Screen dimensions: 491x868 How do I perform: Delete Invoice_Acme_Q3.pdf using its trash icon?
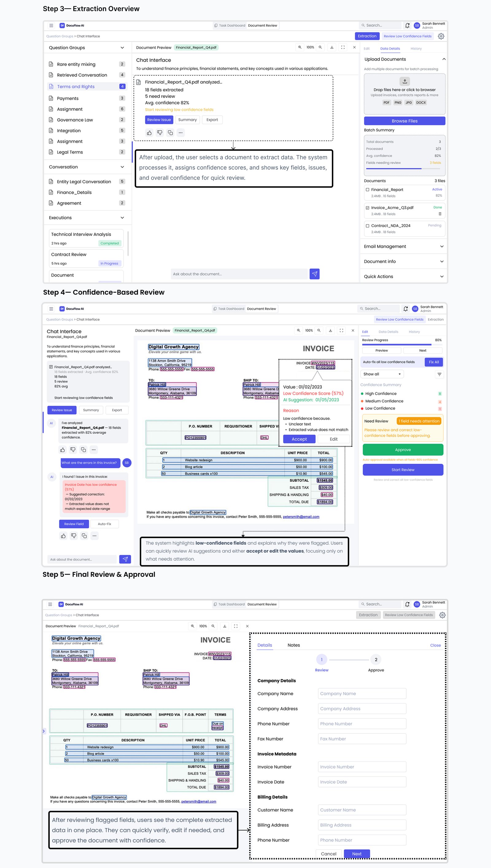(x=440, y=214)
